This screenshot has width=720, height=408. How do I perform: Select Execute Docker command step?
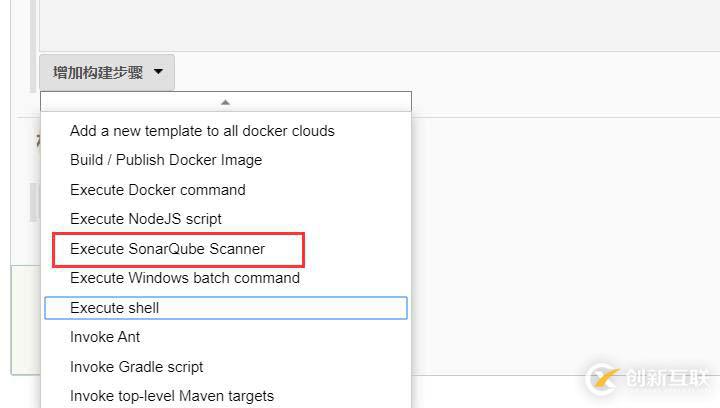[158, 190]
